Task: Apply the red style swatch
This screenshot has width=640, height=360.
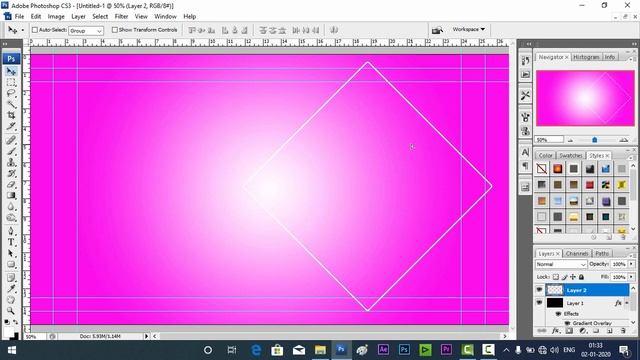Action: pos(589,185)
